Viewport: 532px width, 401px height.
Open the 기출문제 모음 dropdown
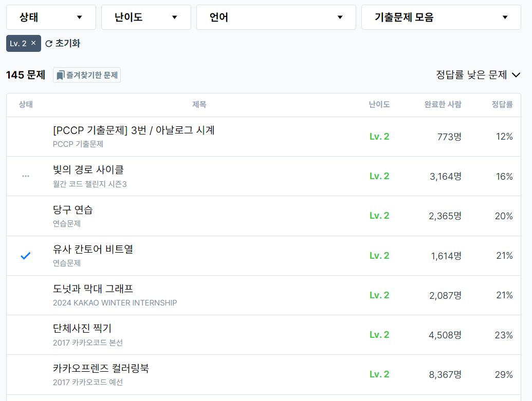click(x=441, y=17)
